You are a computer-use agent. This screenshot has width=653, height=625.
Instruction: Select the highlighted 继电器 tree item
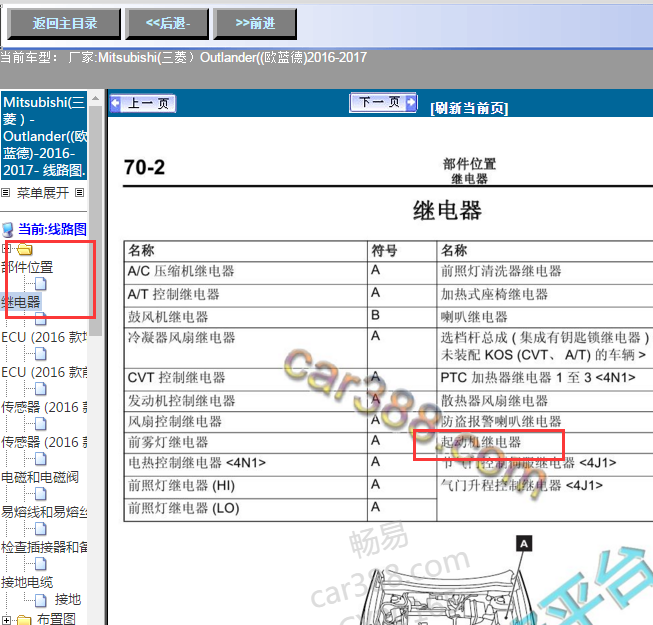click(x=21, y=302)
